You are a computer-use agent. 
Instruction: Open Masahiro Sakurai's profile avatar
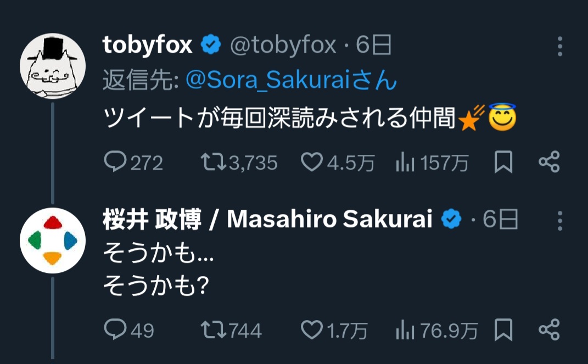(52, 241)
